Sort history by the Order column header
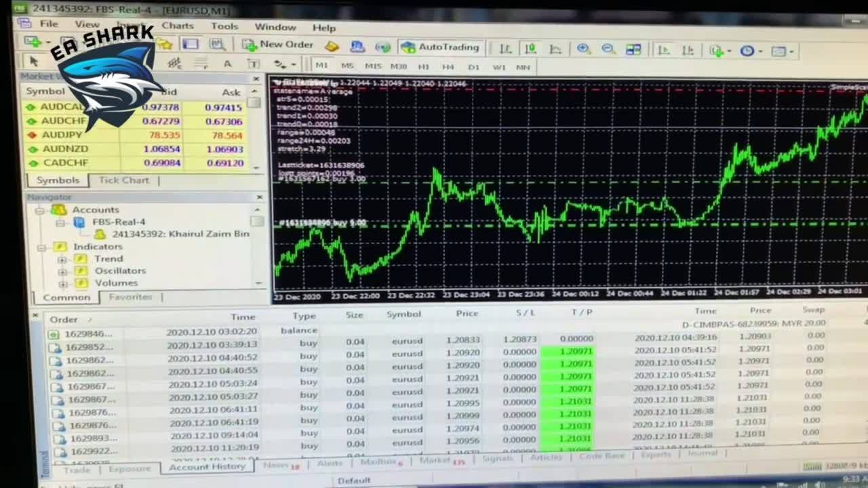Image resolution: width=868 pixels, height=488 pixels. point(64,320)
